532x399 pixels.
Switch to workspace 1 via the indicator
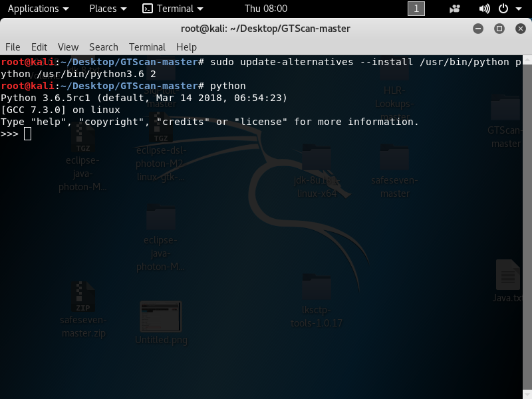tap(416, 9)
